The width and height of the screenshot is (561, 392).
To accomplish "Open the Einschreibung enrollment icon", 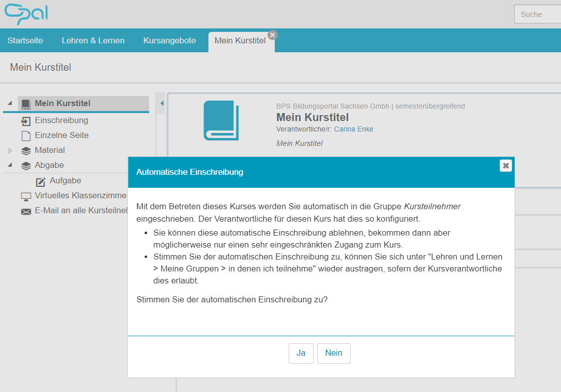I will (x=25, y=121).
